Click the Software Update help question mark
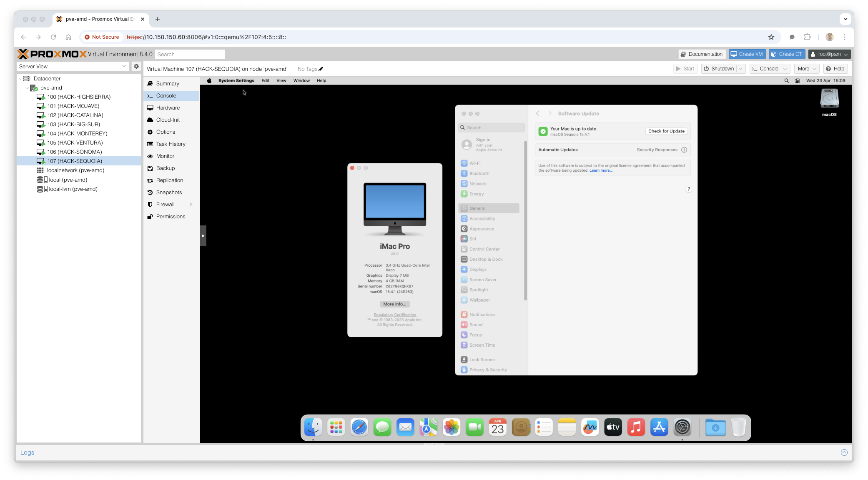868x480 pixels. click(688, 189)
